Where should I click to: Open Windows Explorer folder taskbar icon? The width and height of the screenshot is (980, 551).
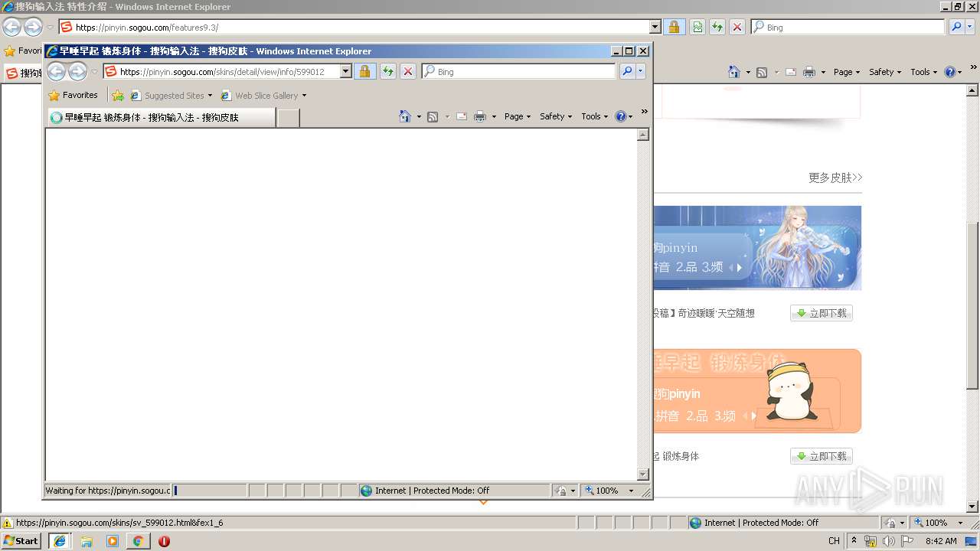[87, 541]
